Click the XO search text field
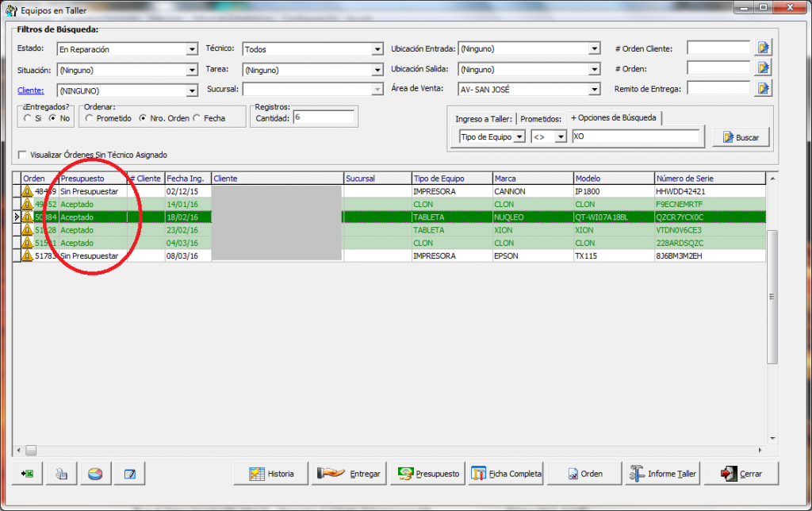This screenshot has height=511, width=812. tap(636, 136)
